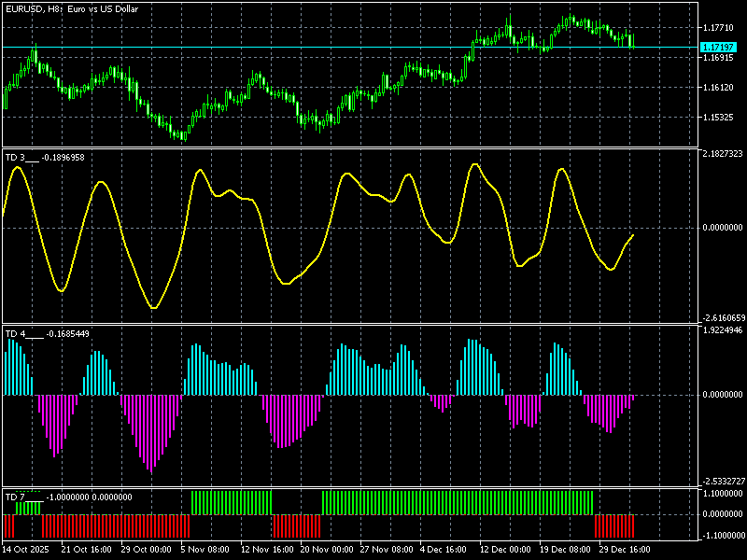Click the 2.1827323 scale maximum in the TD 3 pane
This screenshot has width=747, height=560.
[x=723, y=154]
